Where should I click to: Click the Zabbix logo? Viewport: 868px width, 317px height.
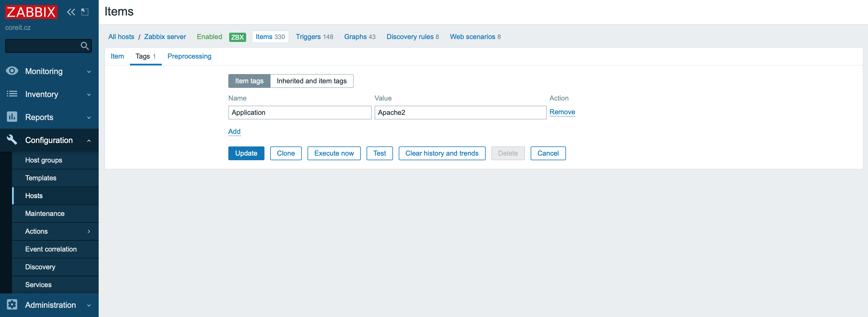point(31,12)
